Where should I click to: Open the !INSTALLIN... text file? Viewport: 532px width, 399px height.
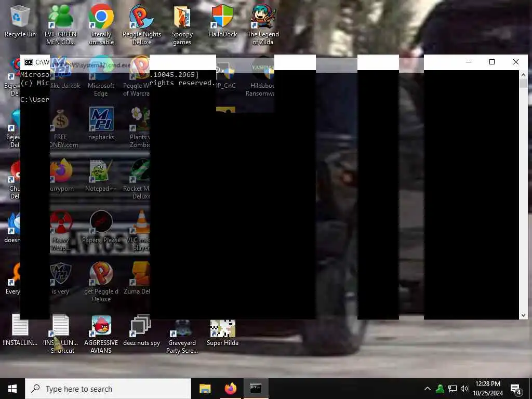[20, 330]
